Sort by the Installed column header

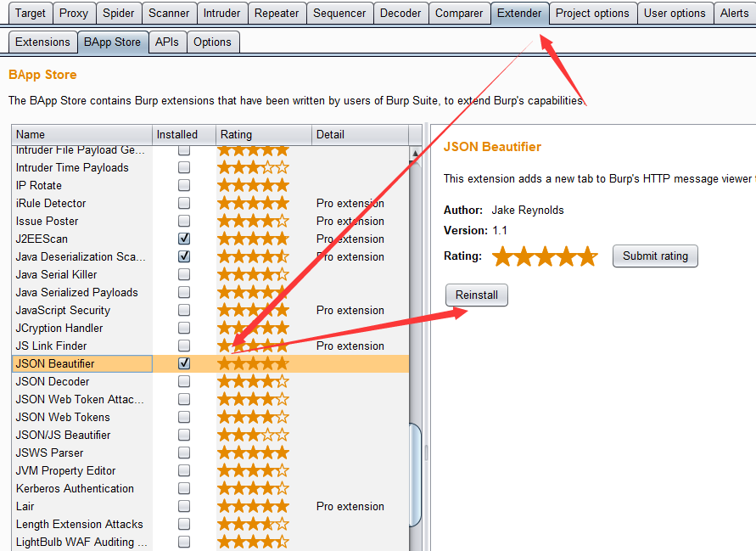[183, 135]
